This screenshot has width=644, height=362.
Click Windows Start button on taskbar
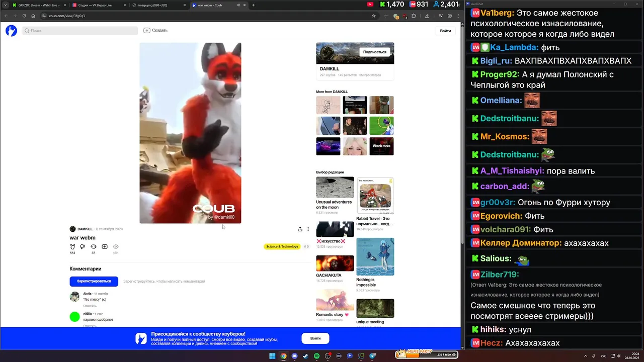272,356
